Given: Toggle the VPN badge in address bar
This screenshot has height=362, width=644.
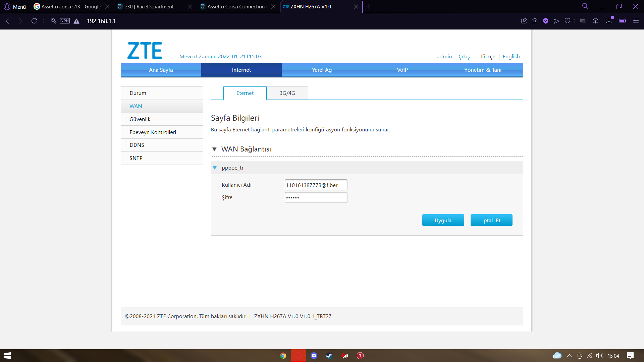Looking at the screenshot, I should pos(65,21).
